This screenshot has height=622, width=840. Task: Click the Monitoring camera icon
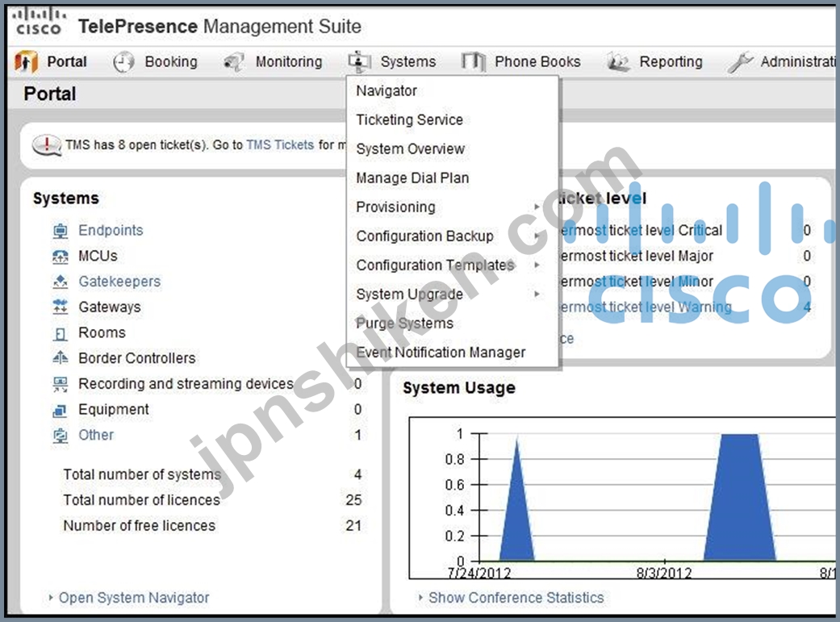point(233,62)
